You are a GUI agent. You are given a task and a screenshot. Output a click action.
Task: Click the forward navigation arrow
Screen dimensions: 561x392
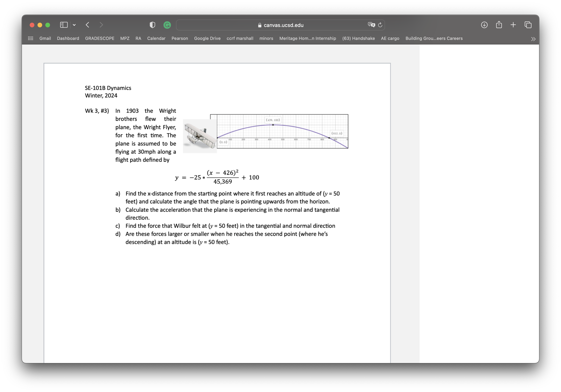[101, 25]
